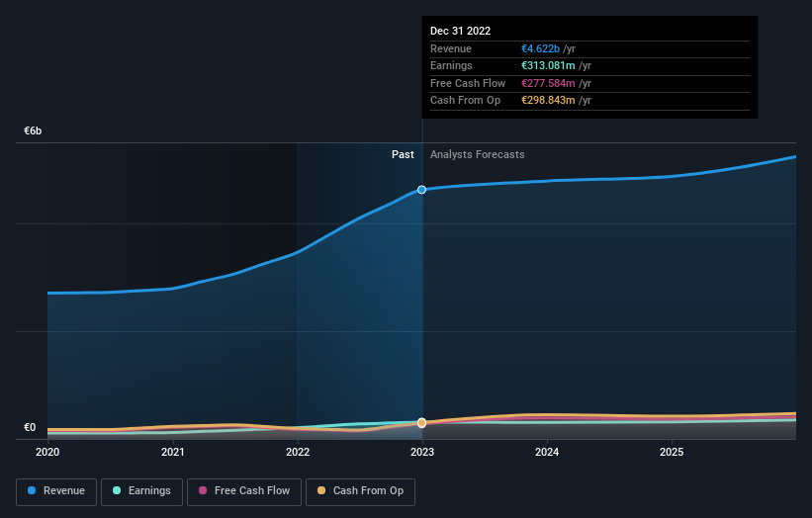Click the 2024 x-axis label
This screenshot has height=518, width=812.
tap(547, 453)
